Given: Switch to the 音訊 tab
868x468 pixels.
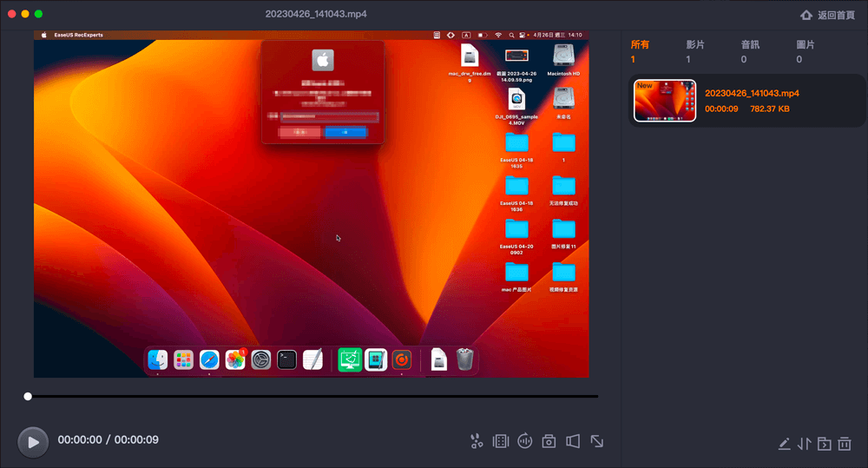Looking at the screenshot, I should point(750,44).
